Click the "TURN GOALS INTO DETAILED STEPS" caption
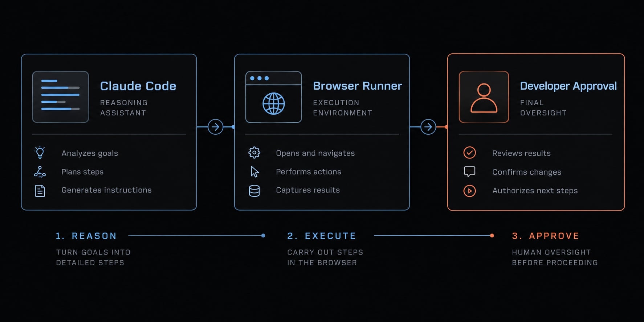 point(93,257)
